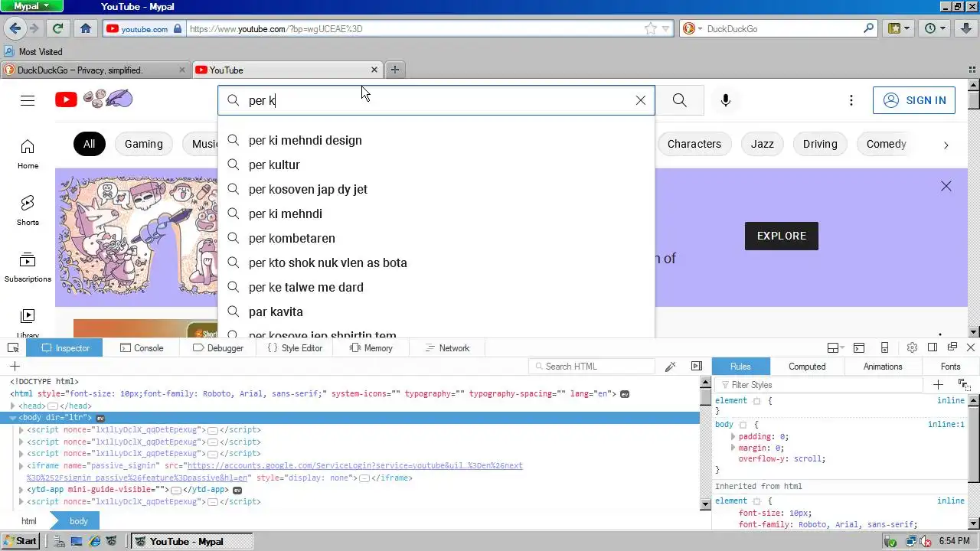The image size is (980, 551).
Task: Choose suggestion "per kultur"
Action: 436,165
